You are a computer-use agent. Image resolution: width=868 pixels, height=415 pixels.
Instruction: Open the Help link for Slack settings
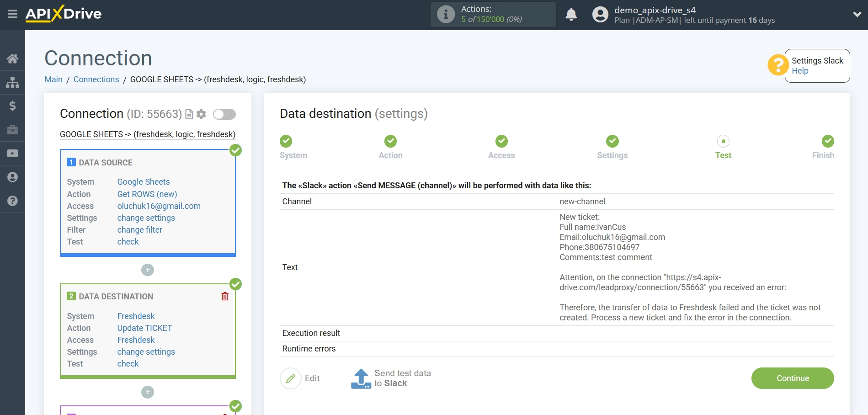[x=800, y=71]
